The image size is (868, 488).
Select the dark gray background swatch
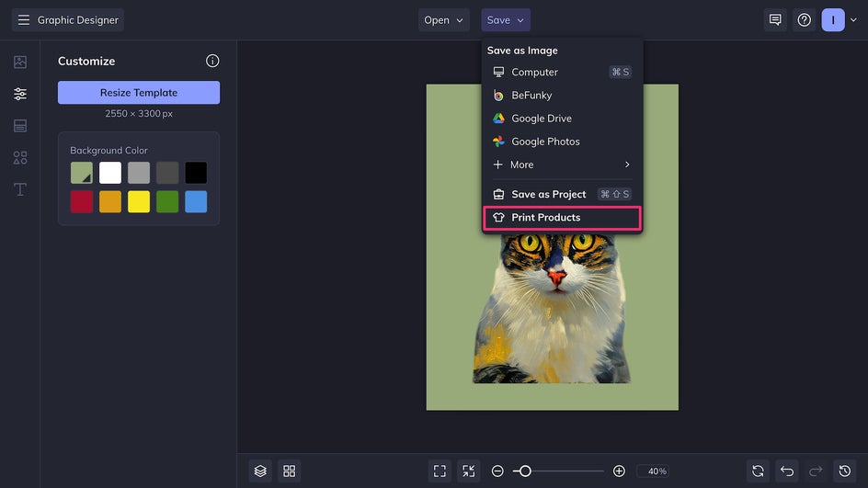point(167,173)
